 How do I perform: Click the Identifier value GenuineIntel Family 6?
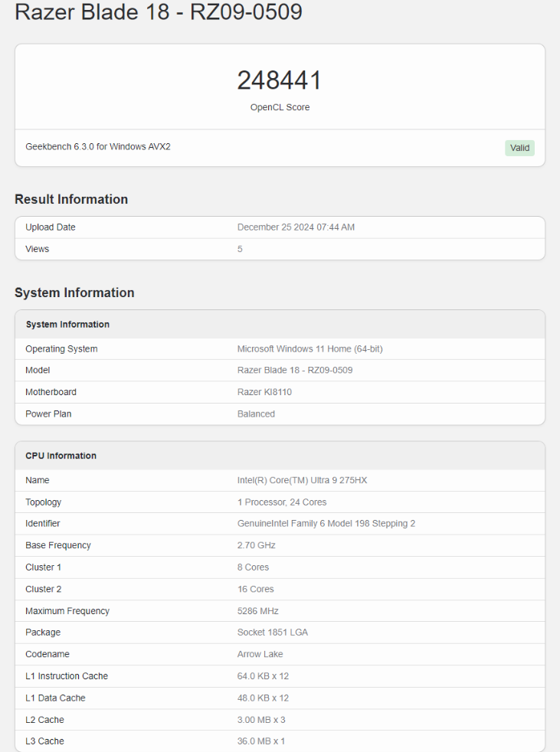click(x=326, y=524)
